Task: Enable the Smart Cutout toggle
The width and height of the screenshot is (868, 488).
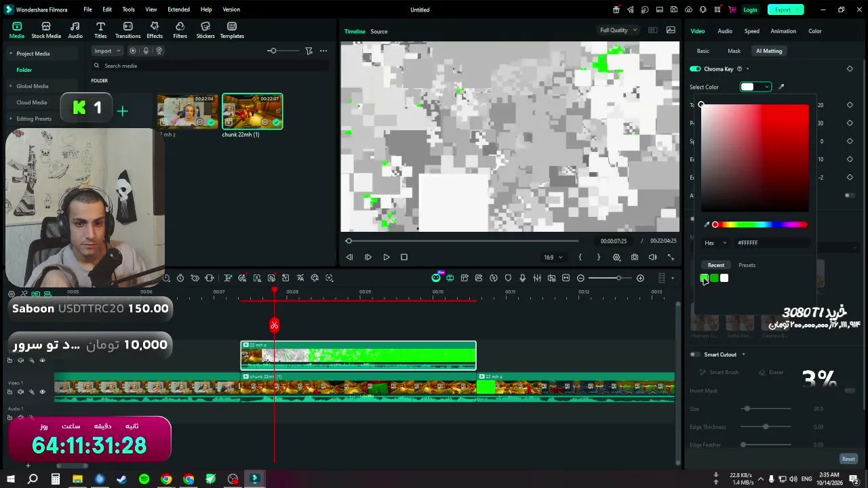Action: (x=695, y=354)
